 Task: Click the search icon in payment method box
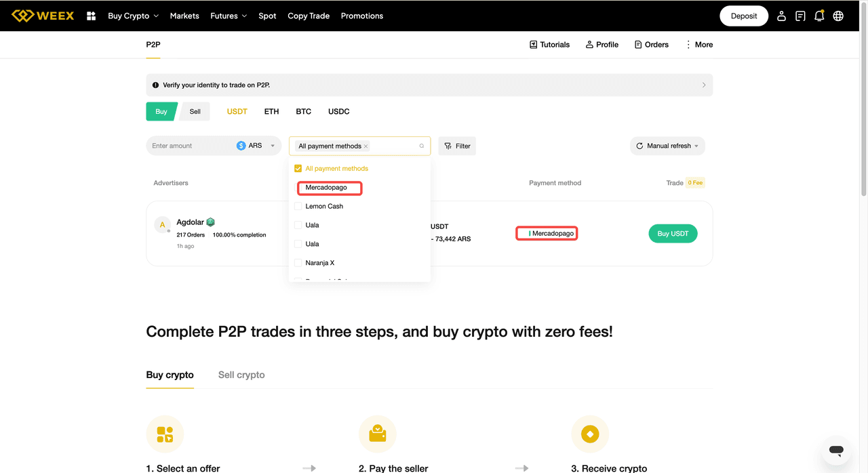click(x=421, y=146)
